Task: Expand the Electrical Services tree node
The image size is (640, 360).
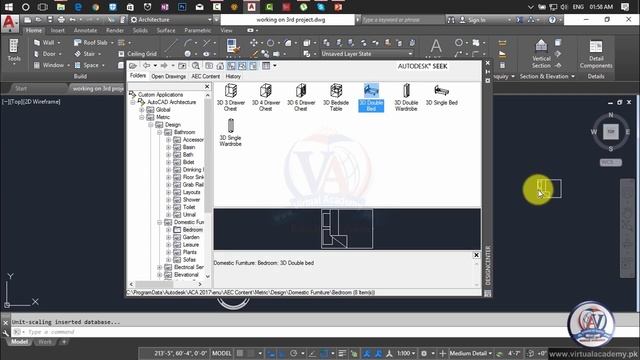Action: pos(160,267)
